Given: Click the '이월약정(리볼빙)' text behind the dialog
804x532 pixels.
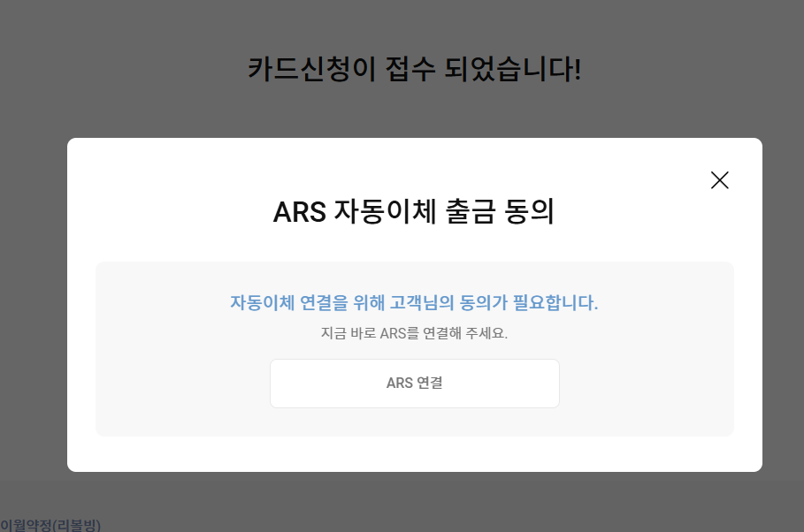Looking at the screenshot, I should tap(50, 525).
